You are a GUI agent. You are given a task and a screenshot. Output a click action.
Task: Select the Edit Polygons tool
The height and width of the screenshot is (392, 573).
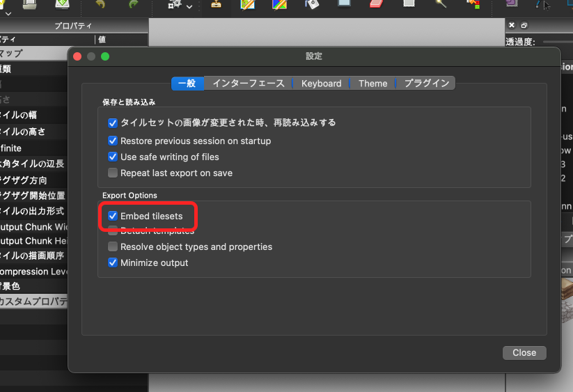(543, 4)
